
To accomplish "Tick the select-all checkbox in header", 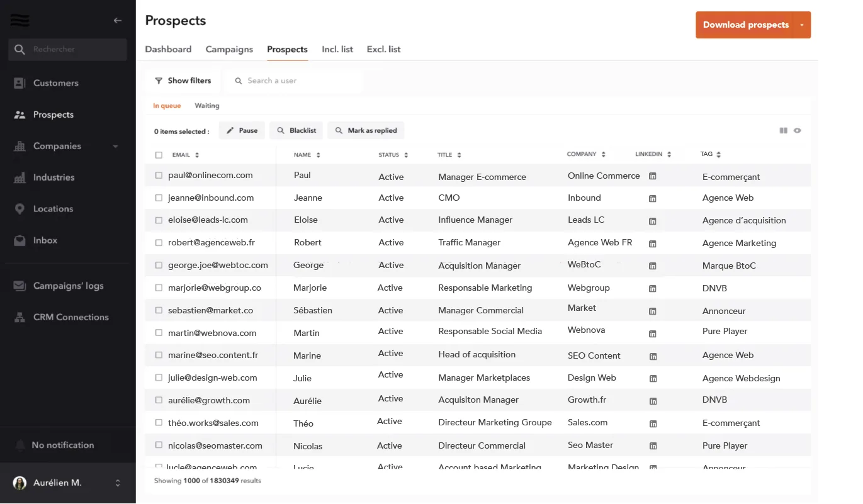I will point(159,155).
